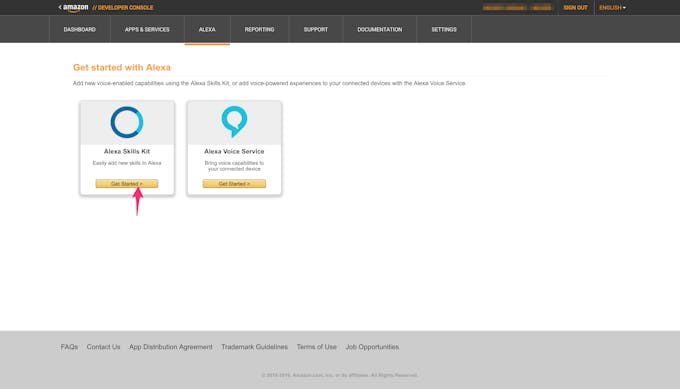Get Started with Alexa Skills Kit

click(x=127, y=184)
